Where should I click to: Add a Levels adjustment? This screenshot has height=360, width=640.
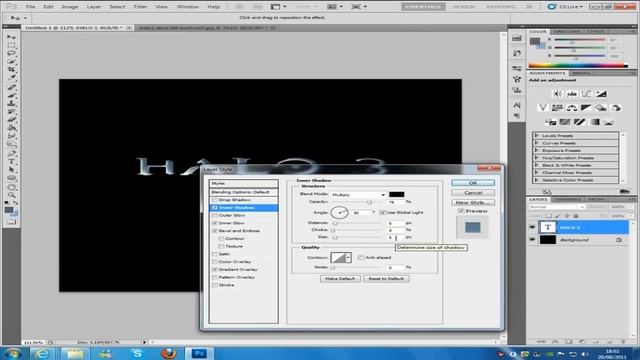tap(572, 94)
